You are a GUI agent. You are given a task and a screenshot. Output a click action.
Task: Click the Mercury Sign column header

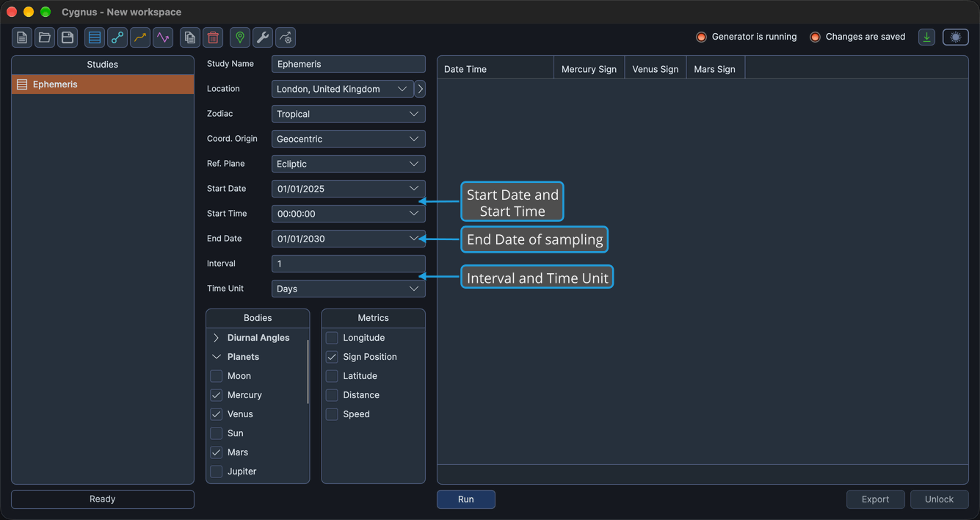tap(589, 69)
